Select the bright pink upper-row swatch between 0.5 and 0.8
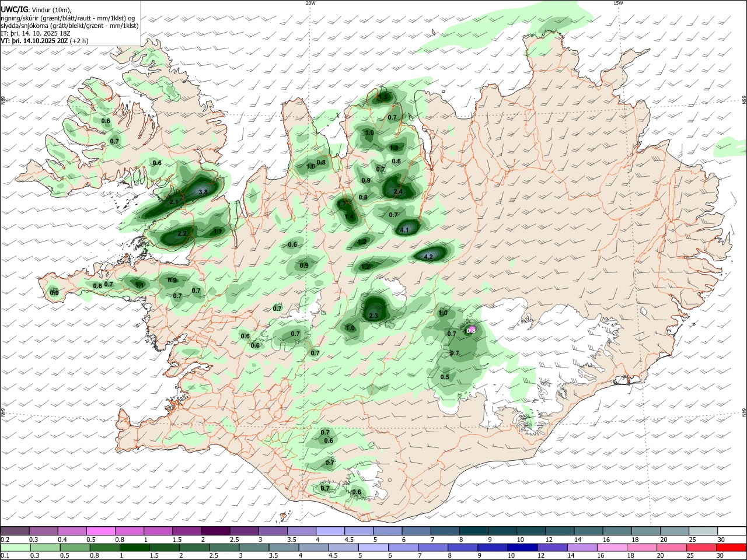 [x=101, y=531]
